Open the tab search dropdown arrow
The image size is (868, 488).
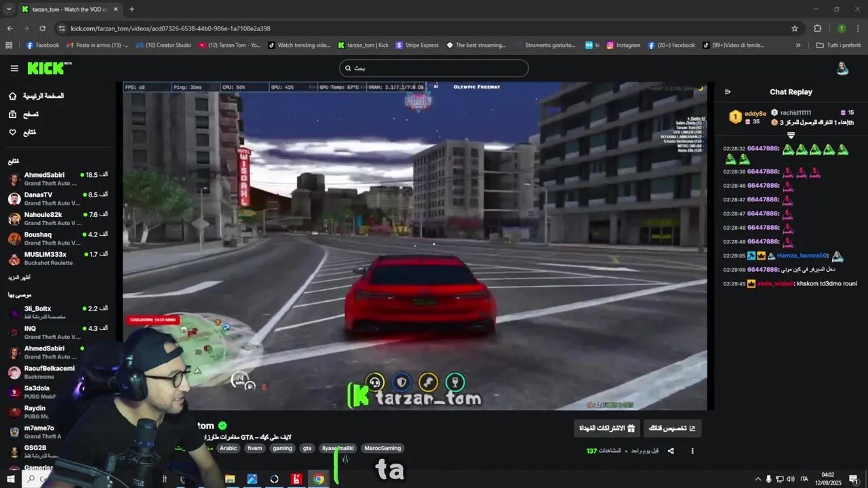coord(9,9)
